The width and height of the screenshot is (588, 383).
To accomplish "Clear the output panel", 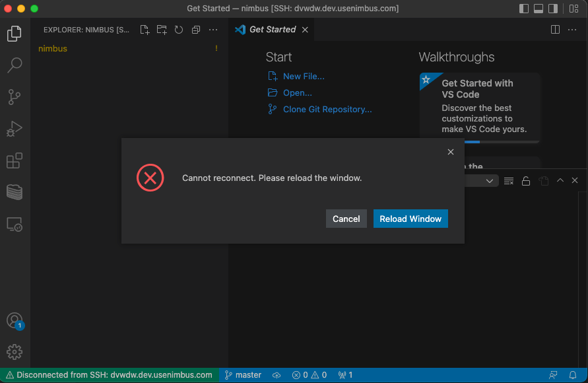I will (x=509, y=181).
